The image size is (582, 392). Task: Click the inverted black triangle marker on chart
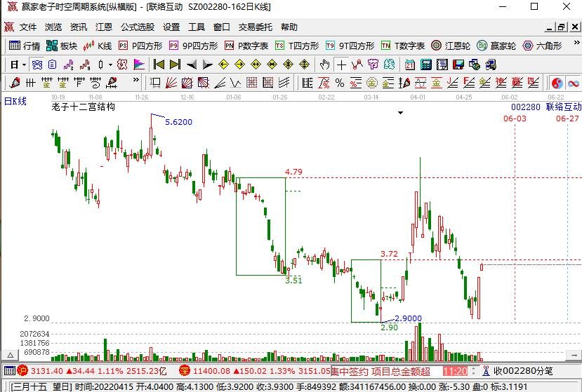[400, 113]
